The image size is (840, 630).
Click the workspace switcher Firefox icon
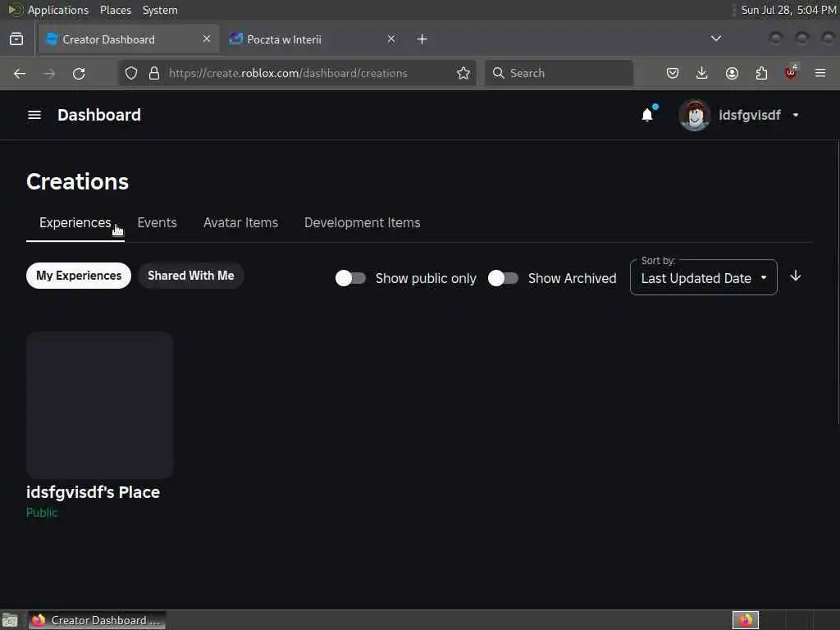click(746, 620)
